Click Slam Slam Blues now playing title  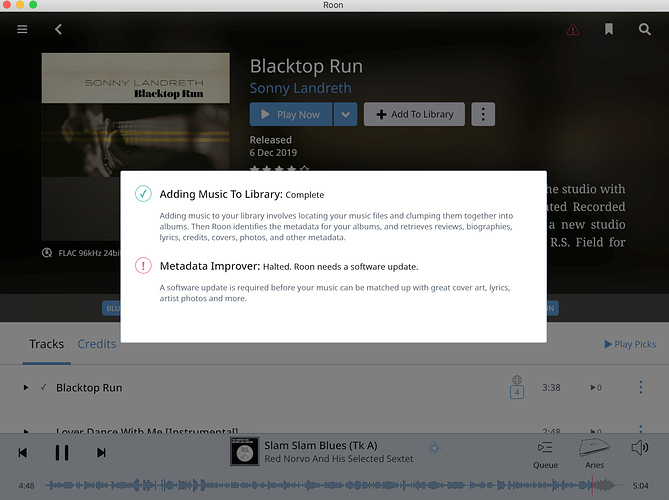321,445
